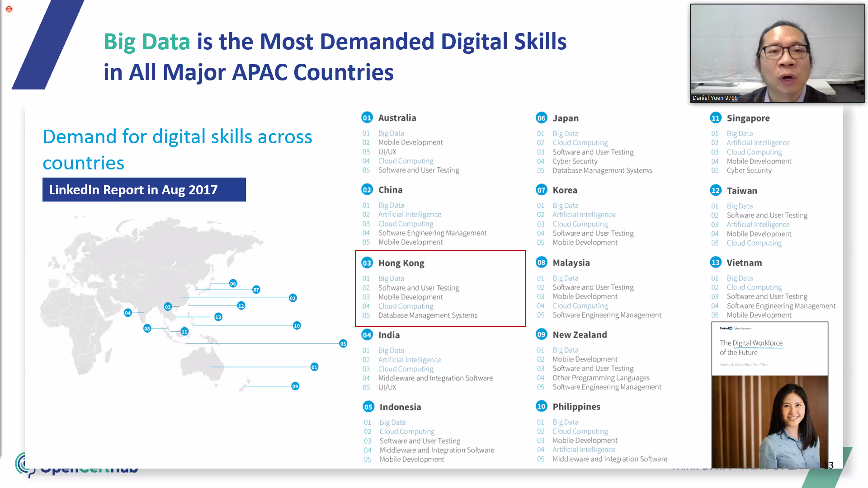
Task: Click map marker 03 for Hong Kong
Action: [168, 307]
